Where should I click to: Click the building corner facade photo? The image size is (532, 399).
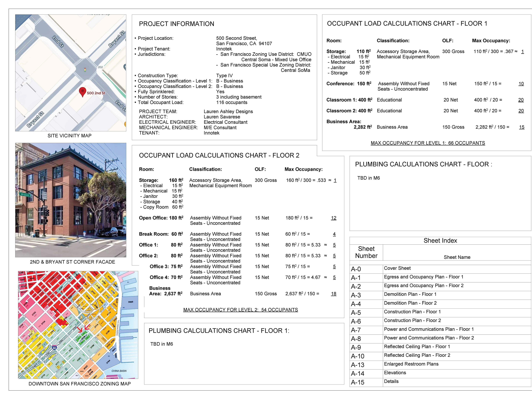click(x=71, y=200)
